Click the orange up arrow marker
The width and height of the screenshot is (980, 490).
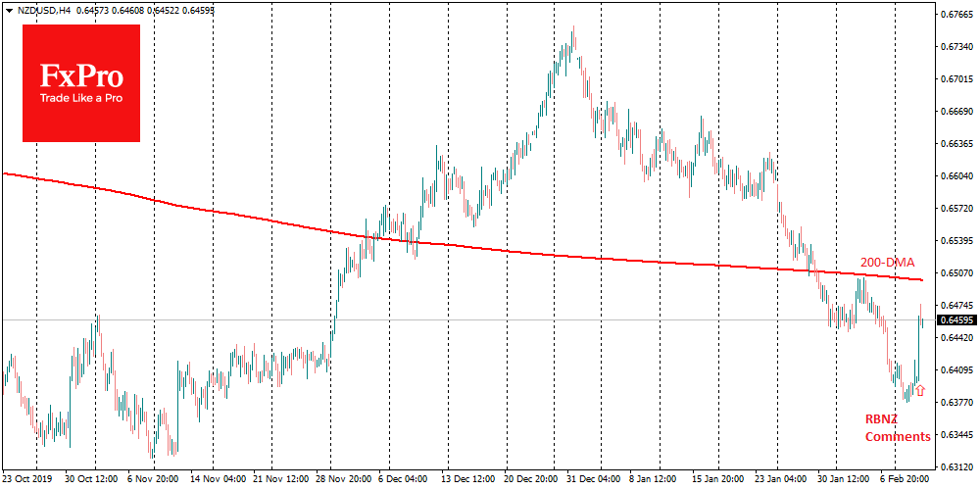(x=919, y=390)
